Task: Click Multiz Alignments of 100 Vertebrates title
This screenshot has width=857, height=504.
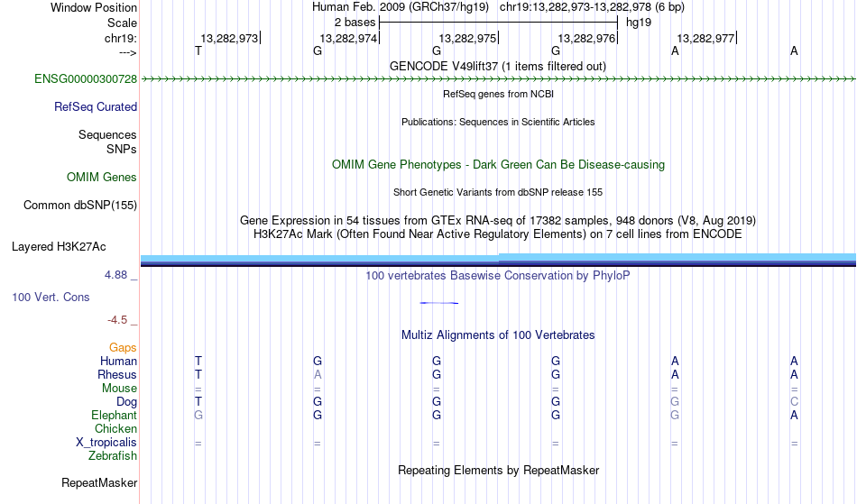Action: tap(498, 335)
